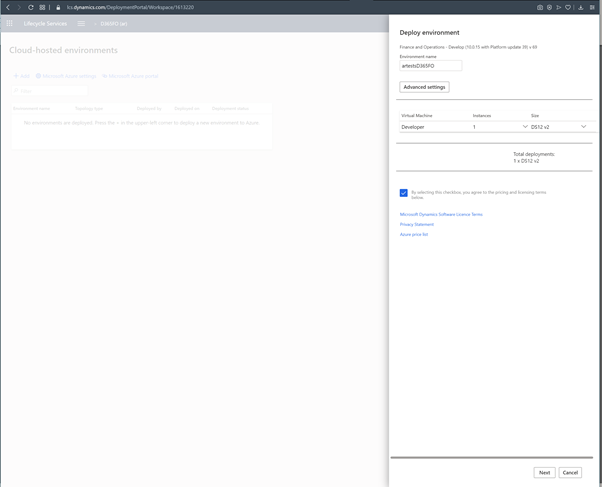Viewport: 602px width, 487px height.
Task: Open the Privacy Statement link
Action: (x=417, y=224)
